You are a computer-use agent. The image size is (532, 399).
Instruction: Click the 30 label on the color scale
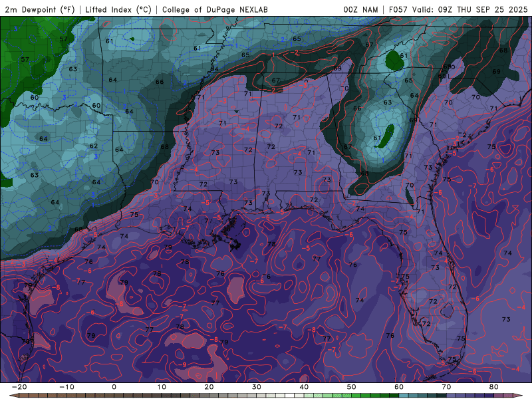(x=257, y=387)
